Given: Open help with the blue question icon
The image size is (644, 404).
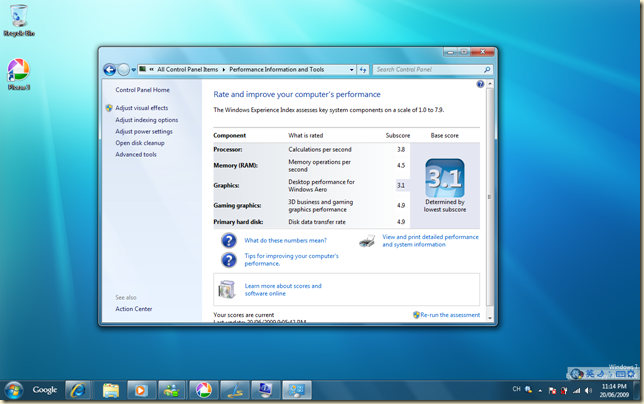Looking at the screenshot, I should coord(480,84).
